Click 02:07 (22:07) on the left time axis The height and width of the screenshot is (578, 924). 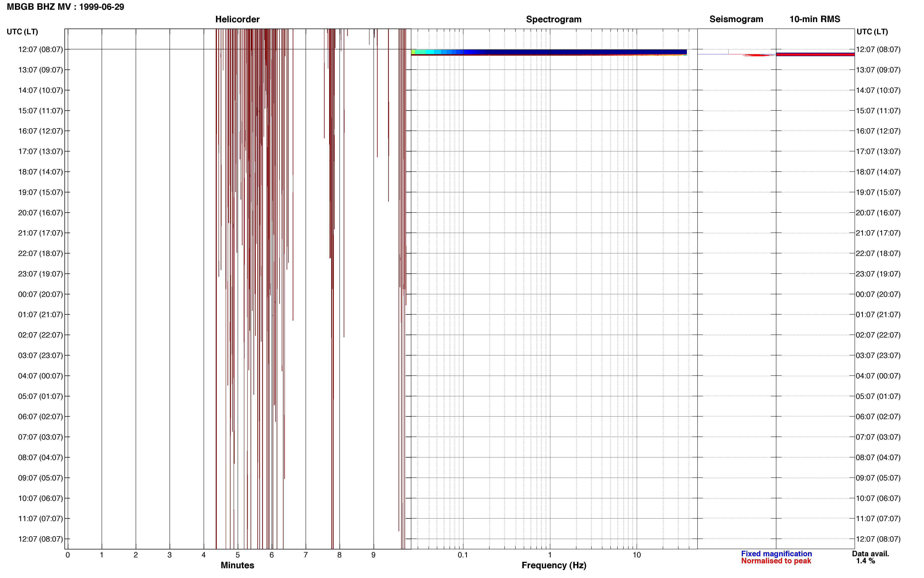click(41, 335)
